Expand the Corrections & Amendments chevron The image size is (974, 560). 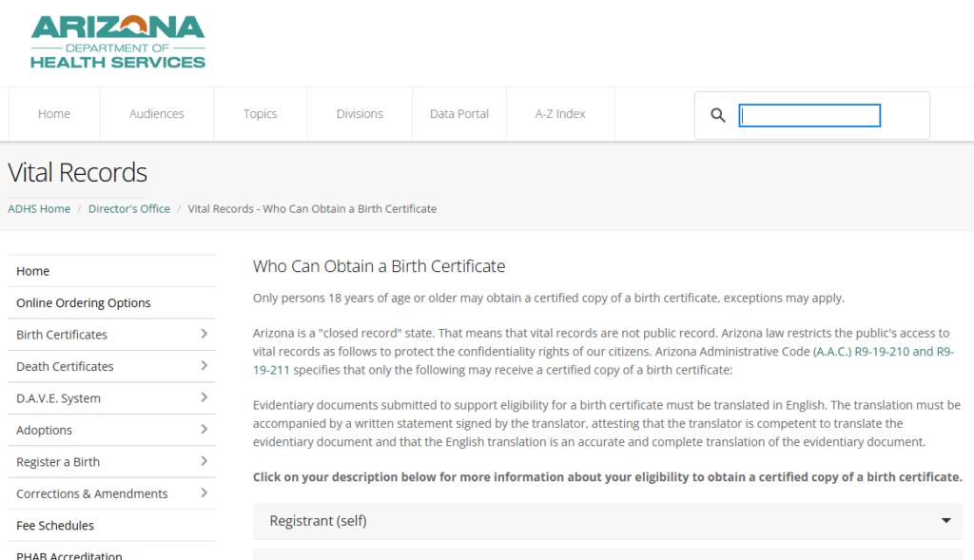pyautogui.click(x=204, y=493)
